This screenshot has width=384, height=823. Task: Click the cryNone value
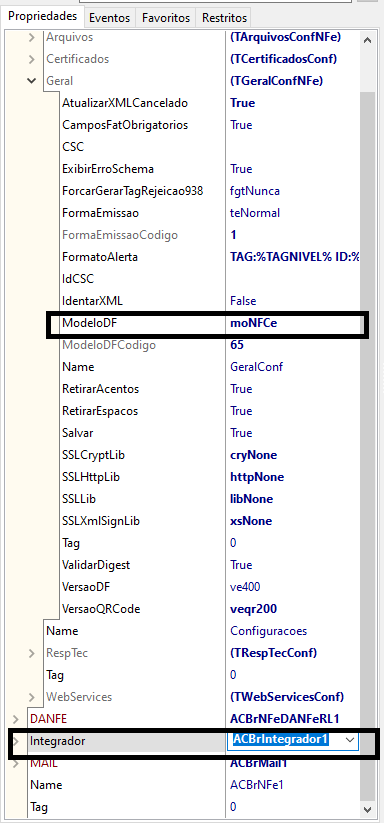coord(254,455)
